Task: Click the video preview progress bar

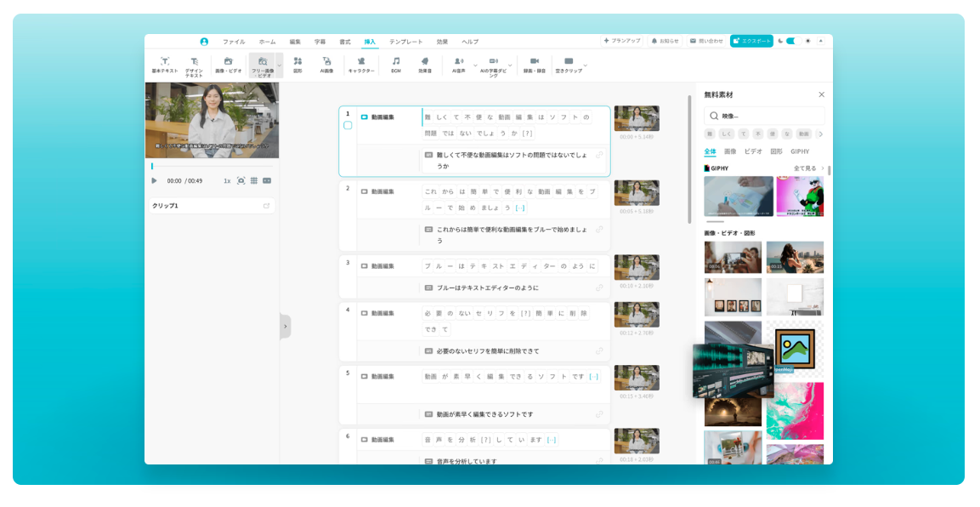Action: [212, 166]
